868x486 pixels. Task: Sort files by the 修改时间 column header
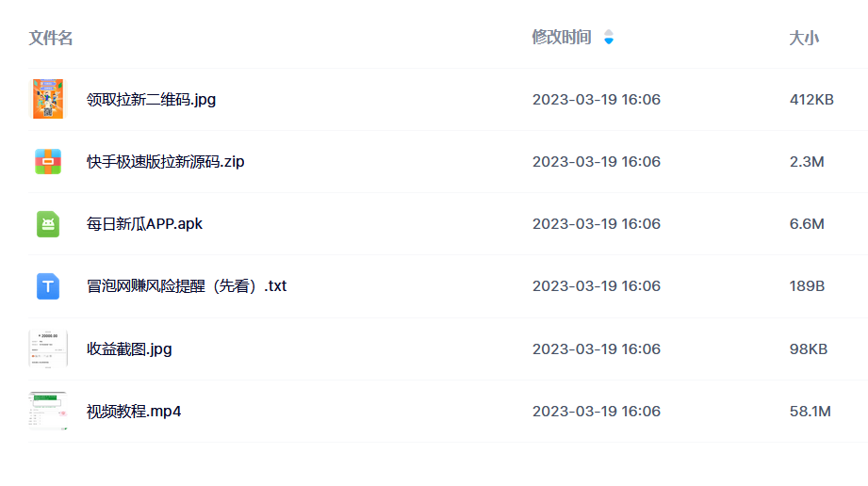click(562, 37)
